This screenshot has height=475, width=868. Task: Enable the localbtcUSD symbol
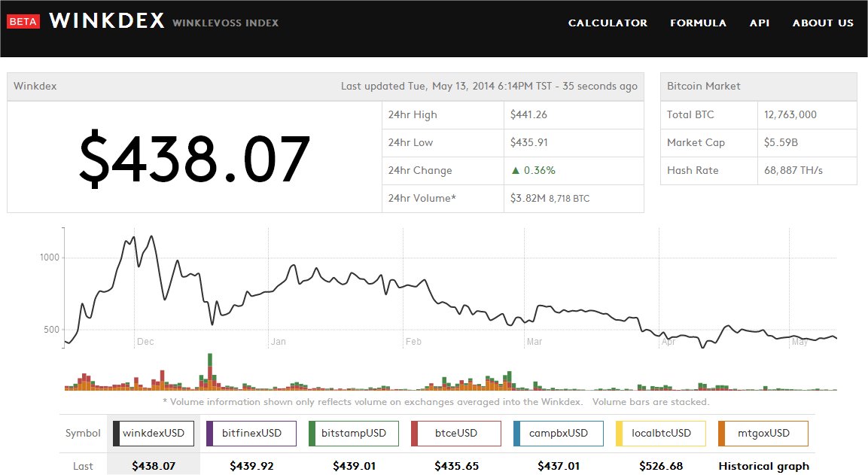coord(661,433)
